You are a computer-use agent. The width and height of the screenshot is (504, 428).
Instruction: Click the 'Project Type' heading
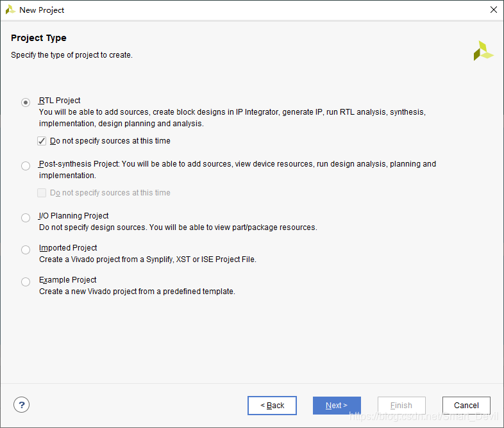click(x=38, y=38)
